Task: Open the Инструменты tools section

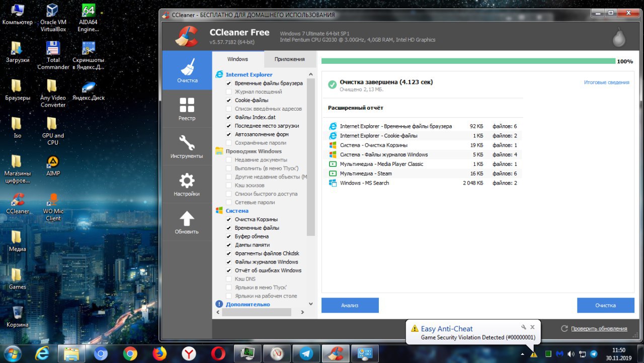Action: pyautogui.click(x=187, y=146)
